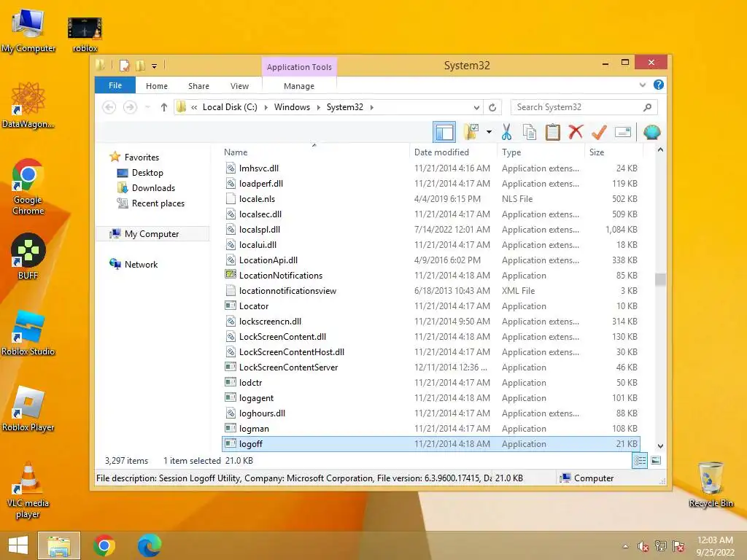This screenshot has height=560, width=747.
Task: Select the locale.nls file
Action: [x=431, y=198]
